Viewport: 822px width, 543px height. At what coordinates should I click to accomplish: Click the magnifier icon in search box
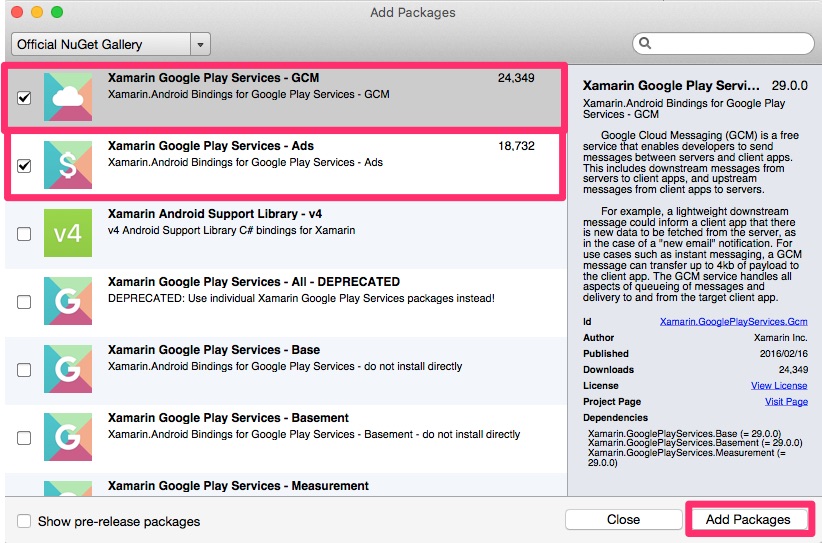(x=645, y=43)
